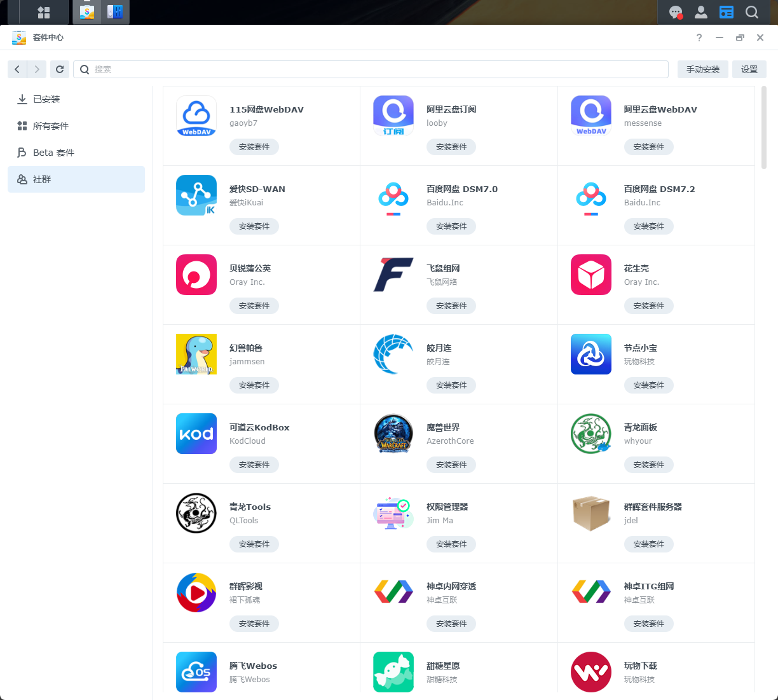Image resolution: width=778 pixels, height=700 pixels.
Task: Open the 飞鼠组网 title
Action: tap(443, 268)
